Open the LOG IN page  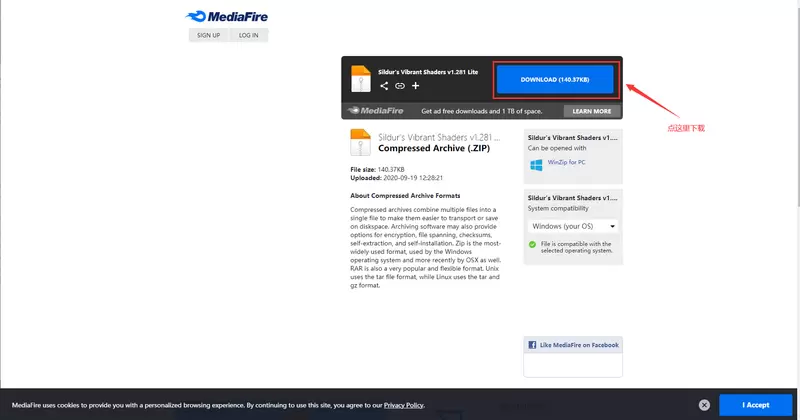(x=248, y=35)
